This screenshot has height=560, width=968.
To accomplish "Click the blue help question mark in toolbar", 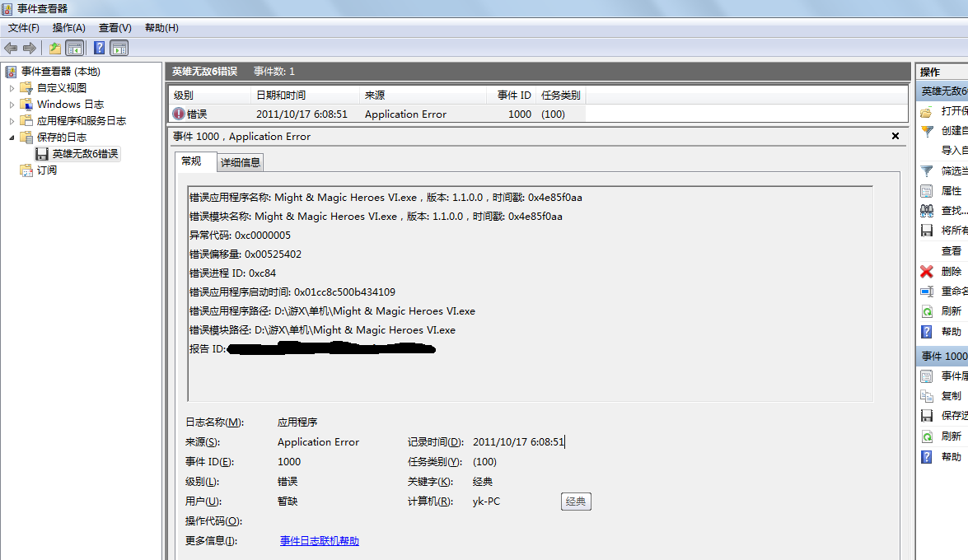I will (x=99, y=48).
